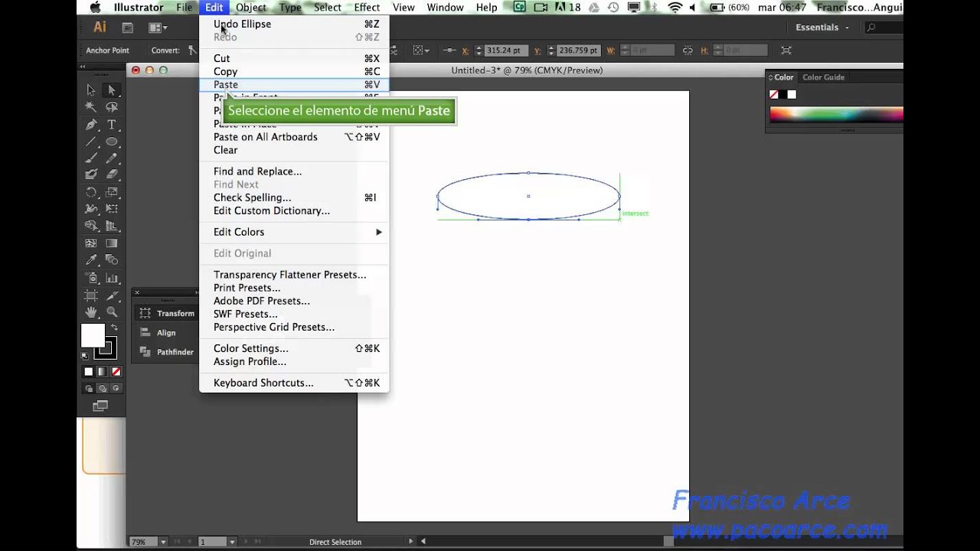
Task: Select the Slice tool
Action: tap(112, 295)
